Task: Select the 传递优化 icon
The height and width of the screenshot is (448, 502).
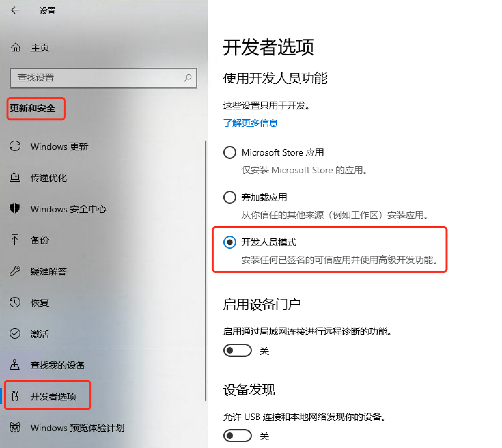Action: [x=15, y=177]
